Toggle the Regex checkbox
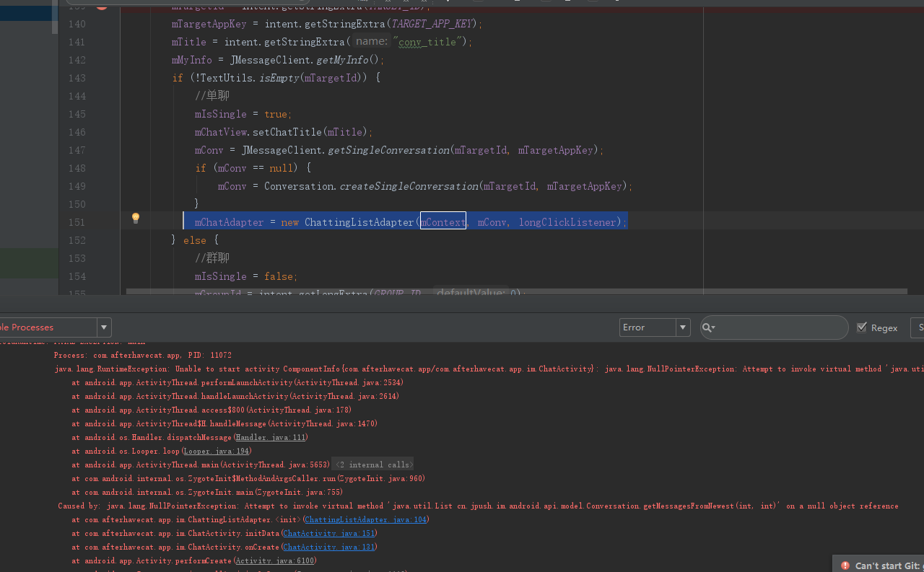 point(861,327)
